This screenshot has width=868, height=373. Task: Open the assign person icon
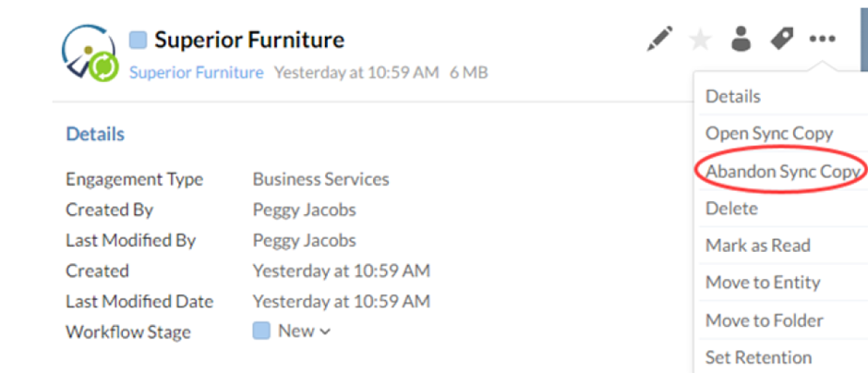pos(741,39)
